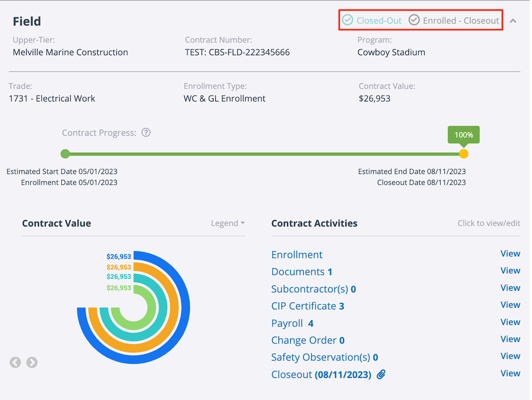Screen dimensions: 532x400
Task: Open the Closeout (08/11/2023) link
Action: point(321,374)
